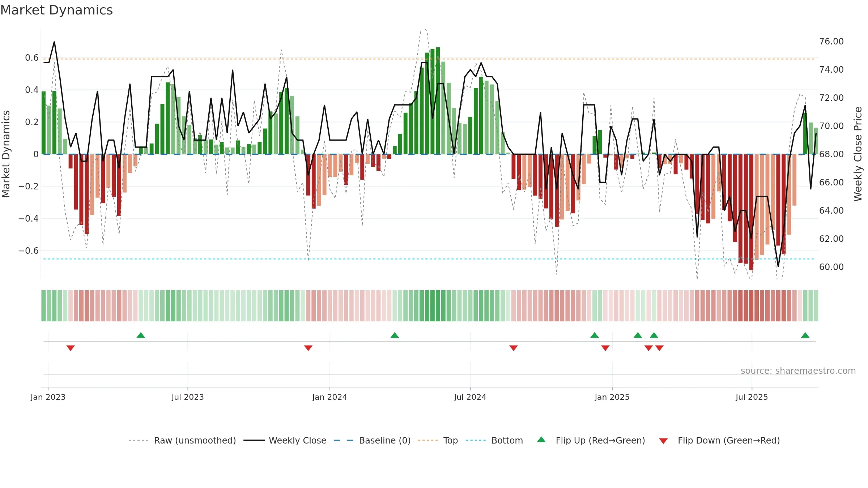Click the red Flip Down triangle in the legend
Screen dimensions: 868x488
coord(663,441)
